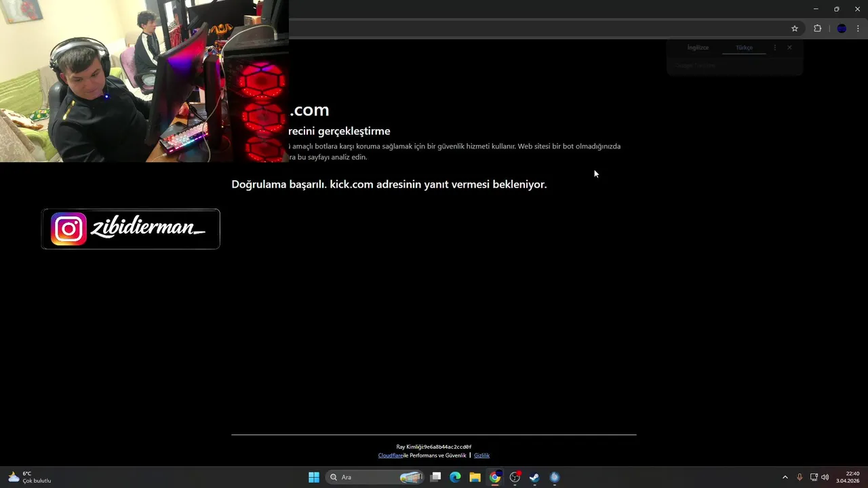
Task: Open the Chrome three-dot menu
Action: click(x=858, y=28)
